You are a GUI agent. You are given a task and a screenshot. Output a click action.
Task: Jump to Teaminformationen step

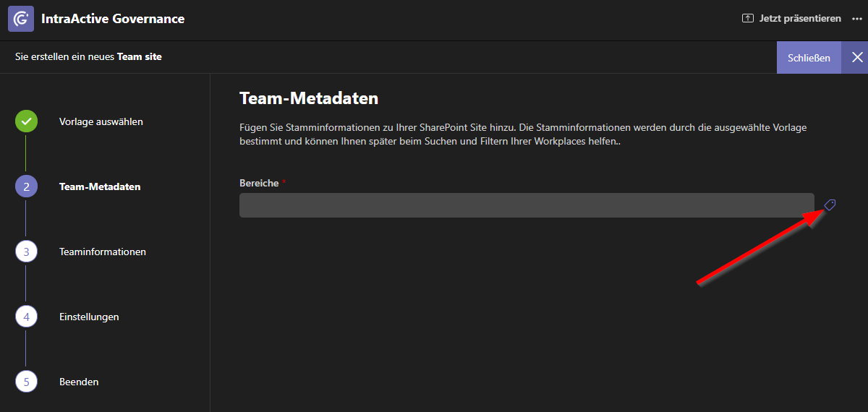[103, 252]
